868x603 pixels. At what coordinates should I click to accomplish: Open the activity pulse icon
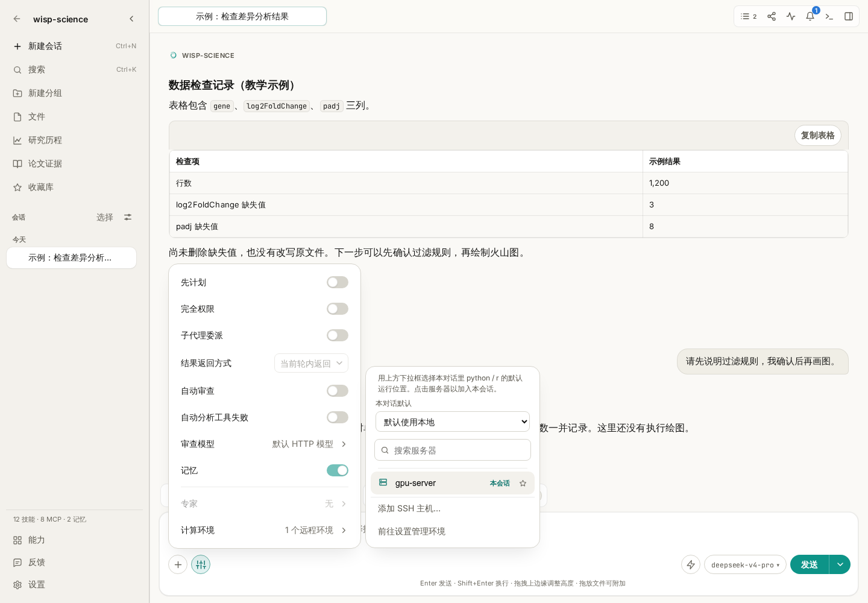[x=791, y=16]
